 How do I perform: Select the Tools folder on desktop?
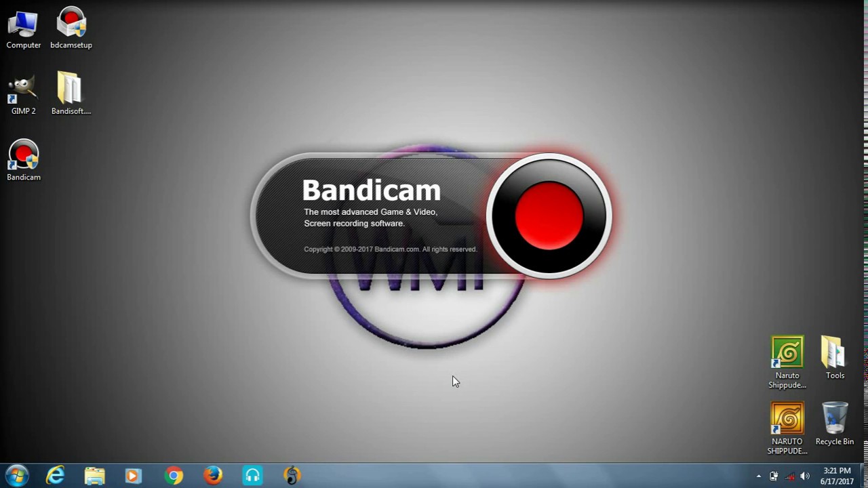tap(835, 358)
